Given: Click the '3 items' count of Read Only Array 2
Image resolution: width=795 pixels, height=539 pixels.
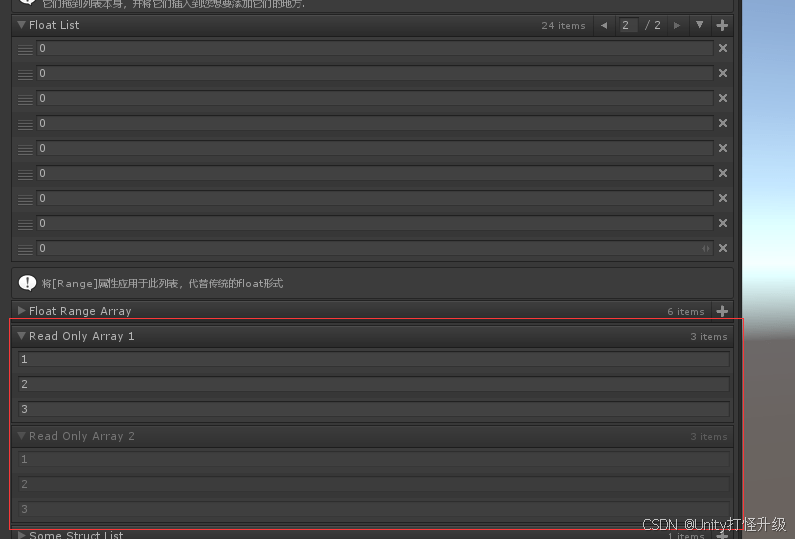Looking at the screenshot, I should 709,437.
